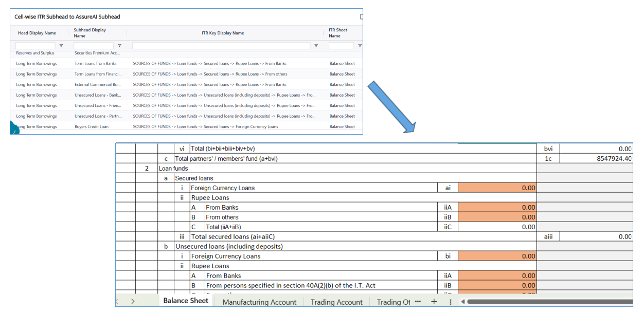Switch to the Manufacturing Account tab

[x=259, y=302]
